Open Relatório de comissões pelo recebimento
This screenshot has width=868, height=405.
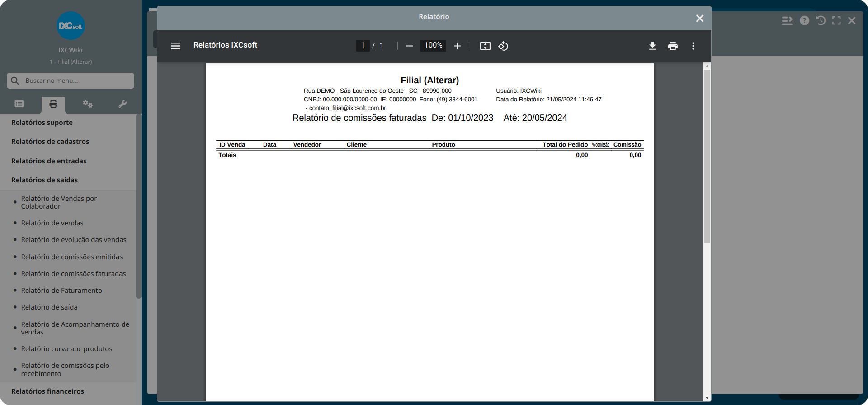(65, 370)
